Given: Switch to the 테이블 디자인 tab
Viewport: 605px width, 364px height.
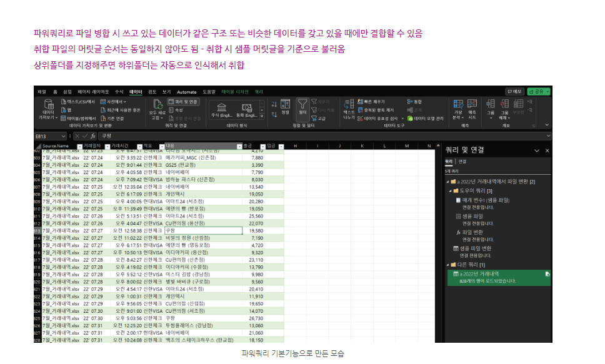Looking at the screenshot, I should coord(235,92).
